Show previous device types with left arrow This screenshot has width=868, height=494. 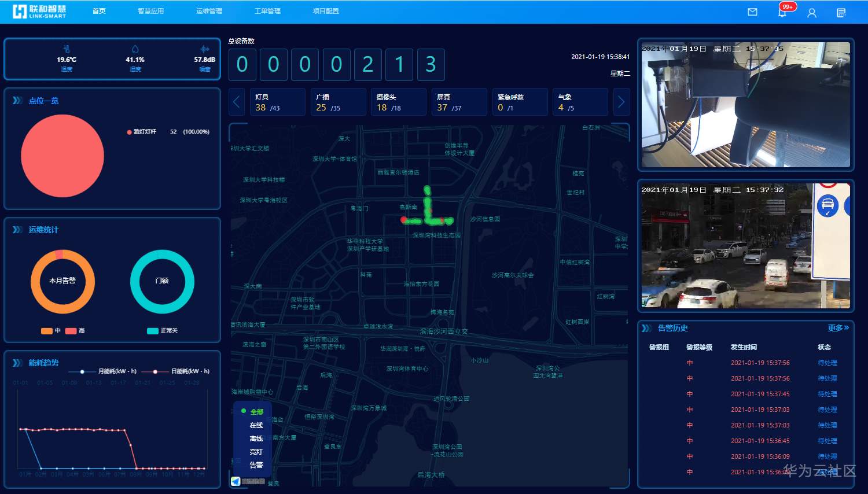click(x=237, y=102)
